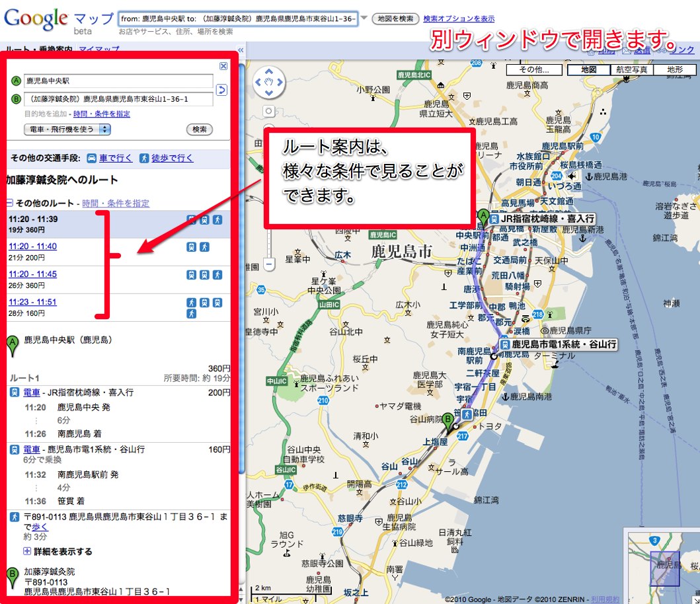Click the green A pin beside 鹿児島中央駅（鹿児島）
The image size is (700, 604).
point(13,346)
